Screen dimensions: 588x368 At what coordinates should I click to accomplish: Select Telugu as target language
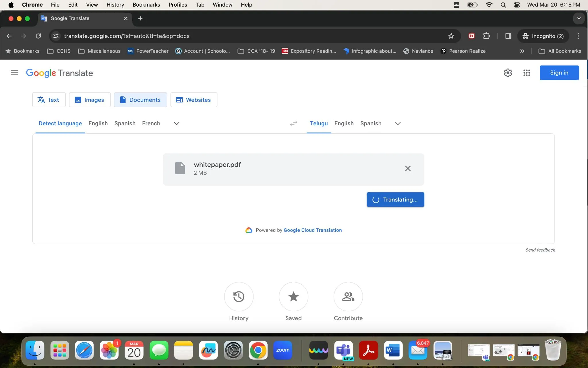[x=319, y=123]
